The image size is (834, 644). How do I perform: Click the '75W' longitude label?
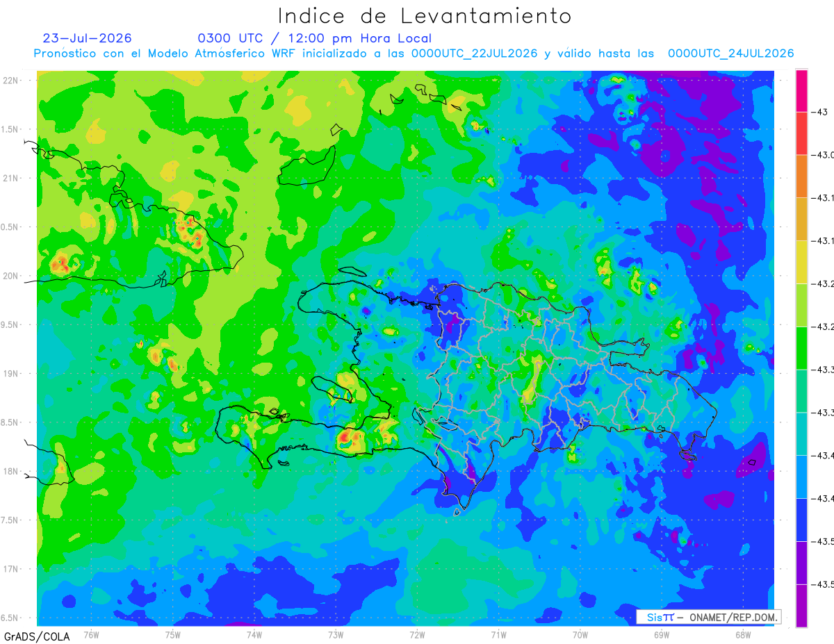click(x=172, y=635)
